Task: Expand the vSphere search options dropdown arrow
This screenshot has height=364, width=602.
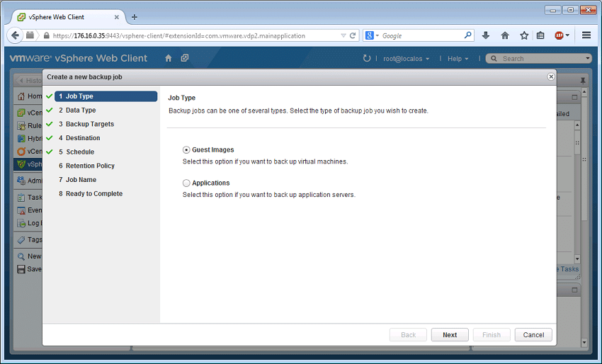Action: 587,58
